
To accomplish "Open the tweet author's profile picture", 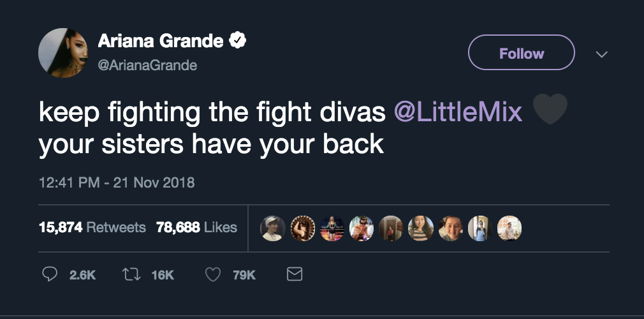I will 62,52.
